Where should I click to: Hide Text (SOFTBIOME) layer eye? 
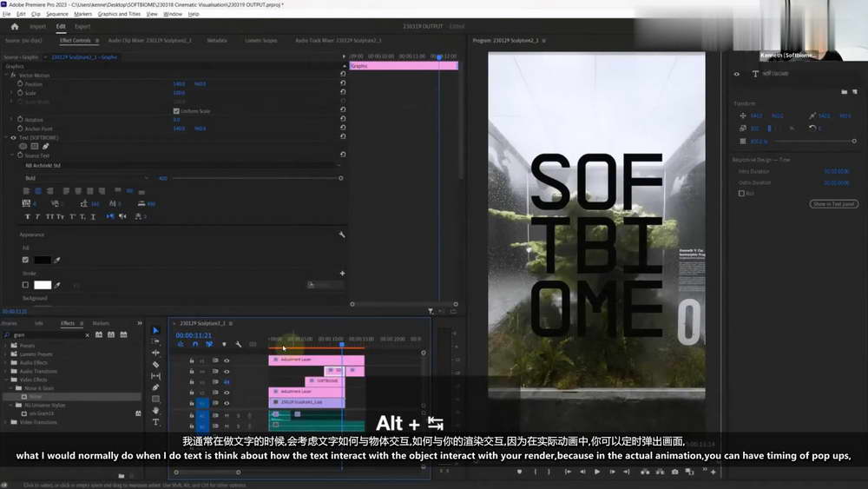[13, 137]
